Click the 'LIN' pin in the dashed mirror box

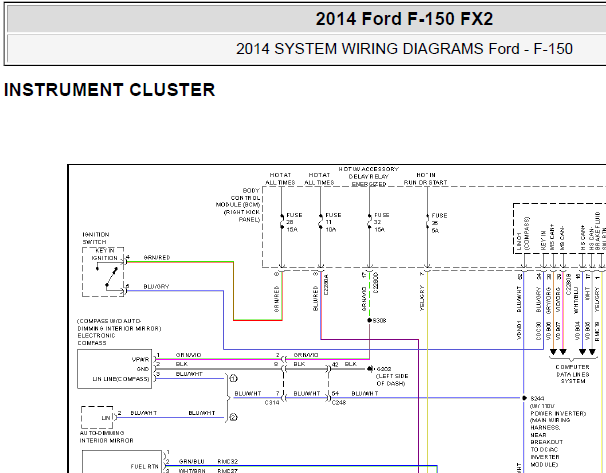pyautogui.click(x=106, y=418)
